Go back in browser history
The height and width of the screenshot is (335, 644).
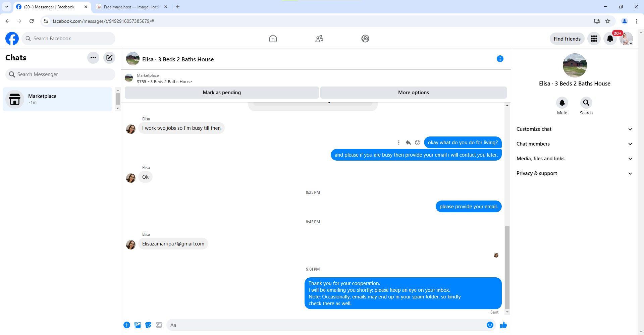pyautogui.click(x=7, y=21)
